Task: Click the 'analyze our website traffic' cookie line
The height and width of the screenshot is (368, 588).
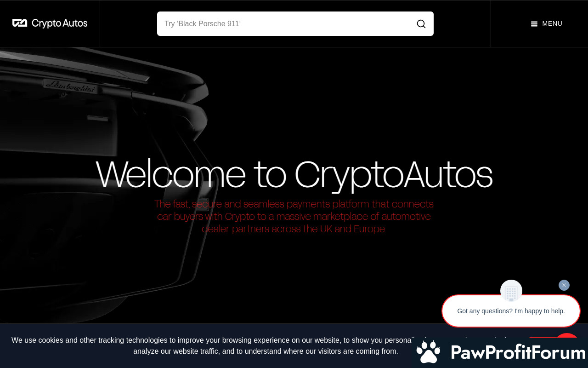Action: click(266, 351)
